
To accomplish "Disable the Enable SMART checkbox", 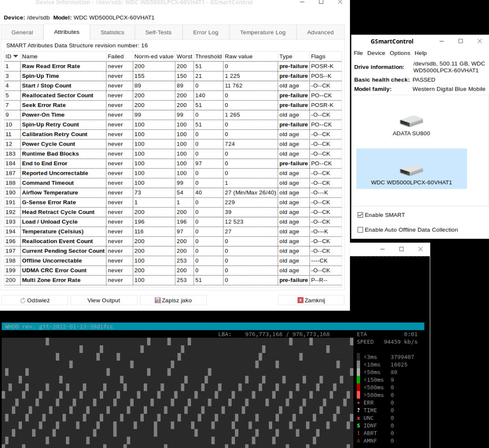I will [361, 215].
